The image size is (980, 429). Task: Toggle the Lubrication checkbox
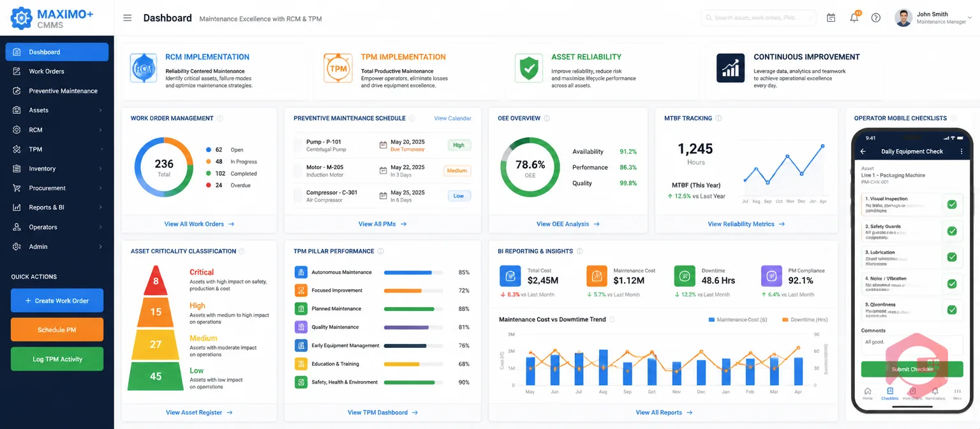coord(952,257)
